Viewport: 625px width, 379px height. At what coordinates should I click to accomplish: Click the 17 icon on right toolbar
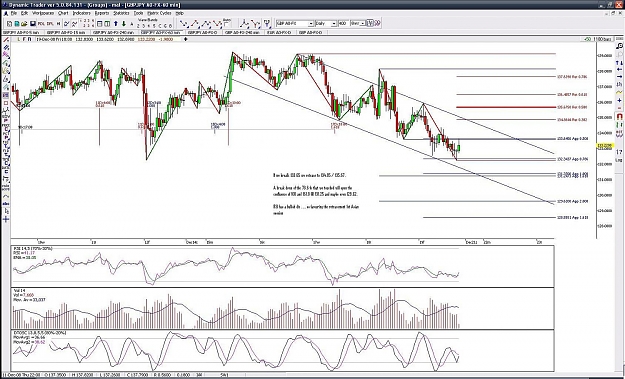click(x=619, y=152)
